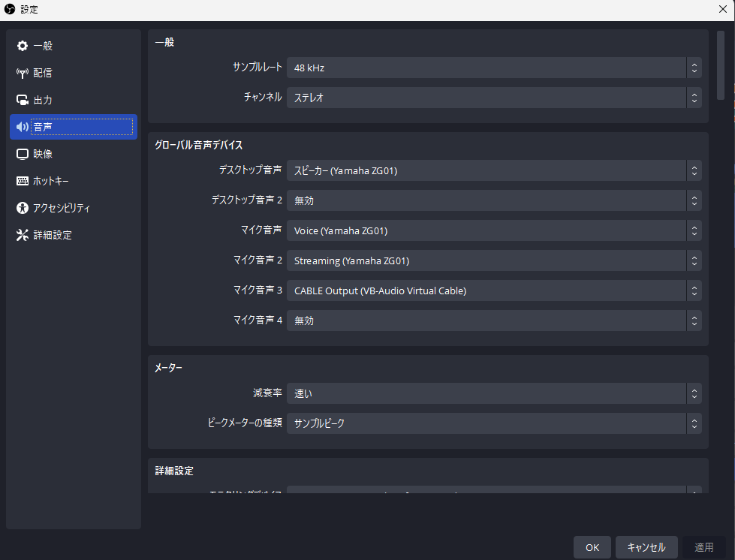Expand the デスクトップ音声 2 dropdown
Viewport: 735px width, 560px height.
(x=494, y=200)
